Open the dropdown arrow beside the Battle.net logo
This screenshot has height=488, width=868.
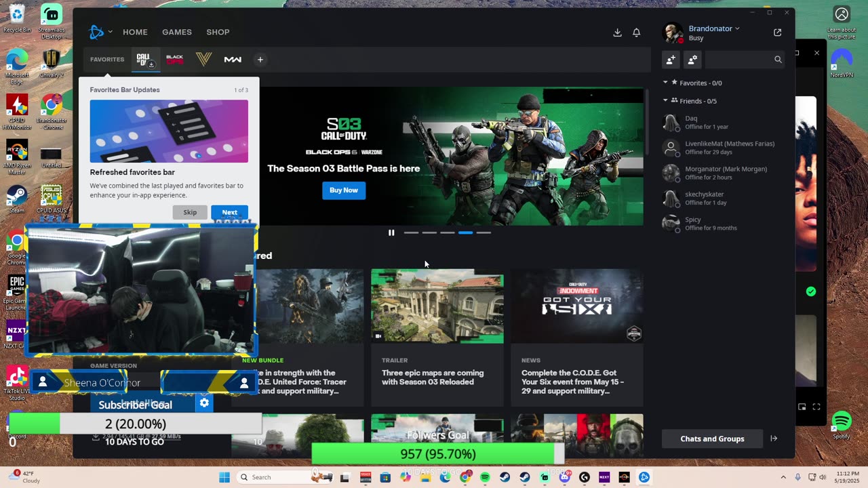pos(110,32)
